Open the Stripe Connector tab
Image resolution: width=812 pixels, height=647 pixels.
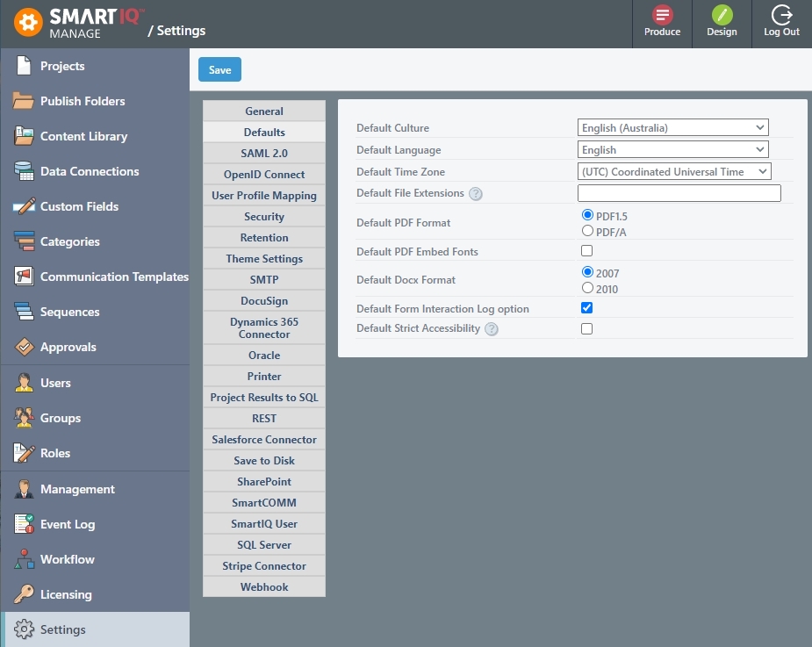click(264, 565)
